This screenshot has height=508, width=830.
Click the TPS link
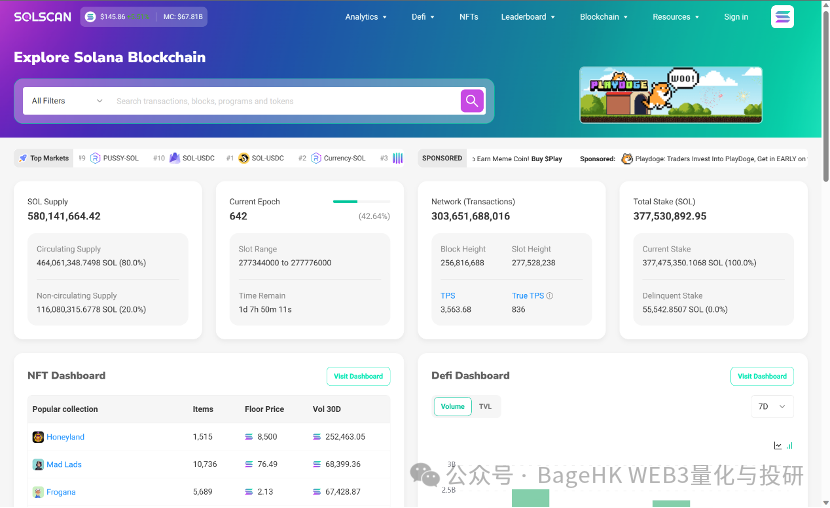click(448, 296)
